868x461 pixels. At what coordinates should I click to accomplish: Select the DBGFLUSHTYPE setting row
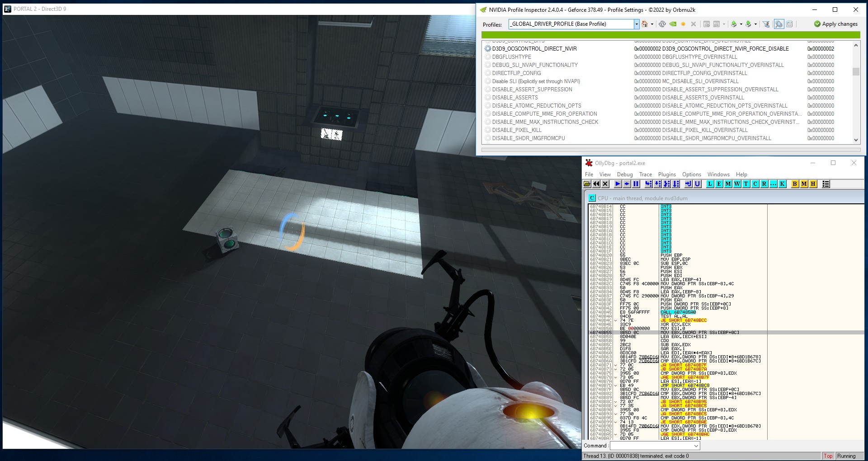click(667, 57)
